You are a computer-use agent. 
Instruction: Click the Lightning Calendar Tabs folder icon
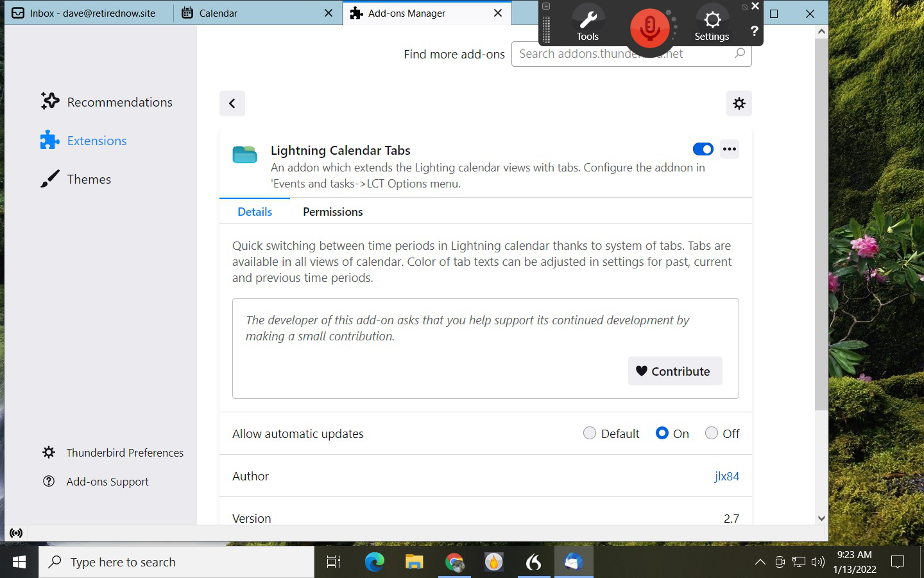[x=244, y=154]
